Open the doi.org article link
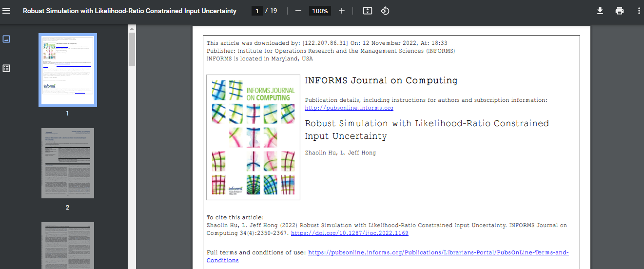 pyautogui.click(x=350, y=233)
